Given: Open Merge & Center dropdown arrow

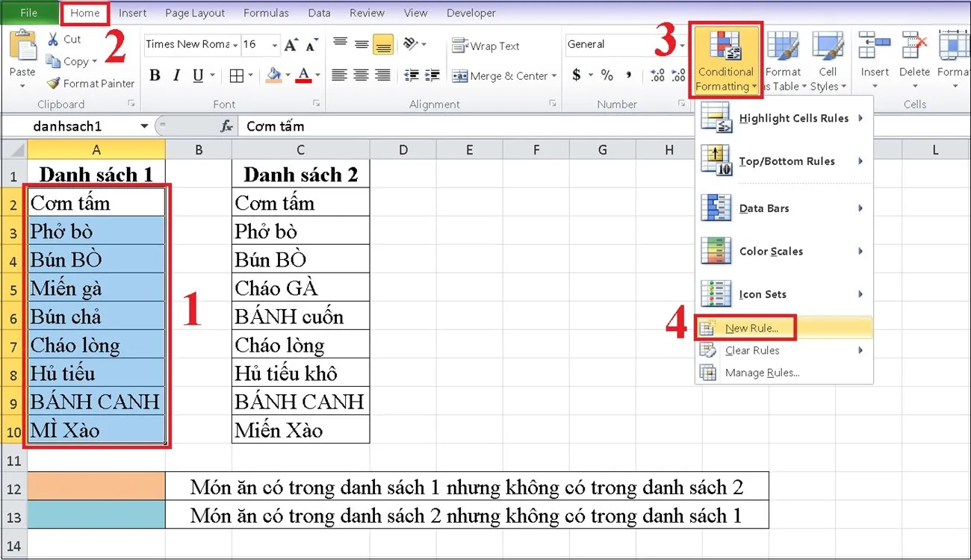Looking at the screenshot, I should pos(553,75).
